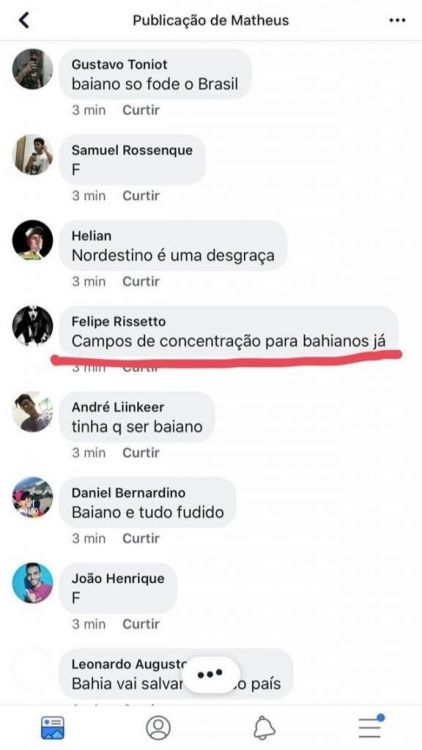Screen dimensions: 422x750
Task: Open Gustavo Toniot's profile picture
Action: 33,69
